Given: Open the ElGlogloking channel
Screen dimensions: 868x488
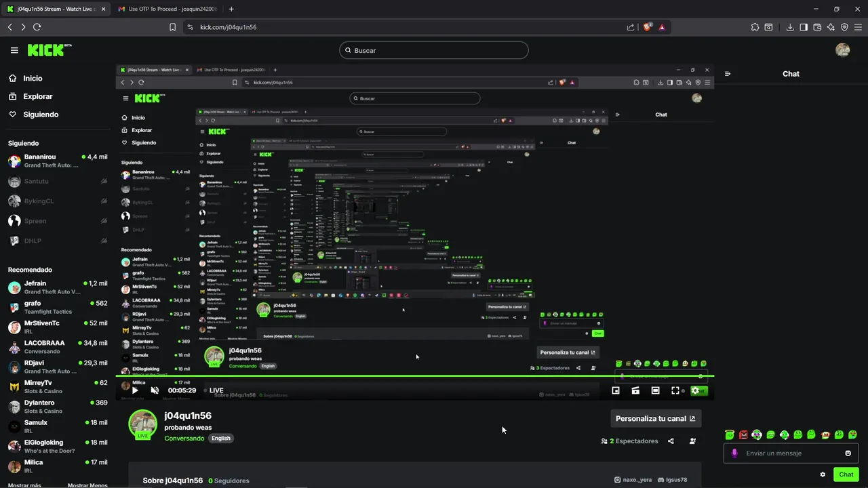Looking at the screenshot, I should (58, 447).
